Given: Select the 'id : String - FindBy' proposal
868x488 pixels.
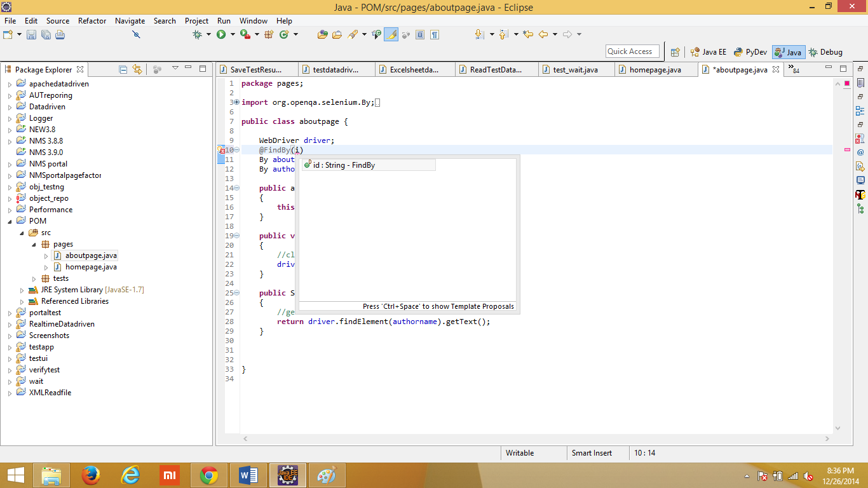Looking at the screenshot, I should [x=343, y=165].
